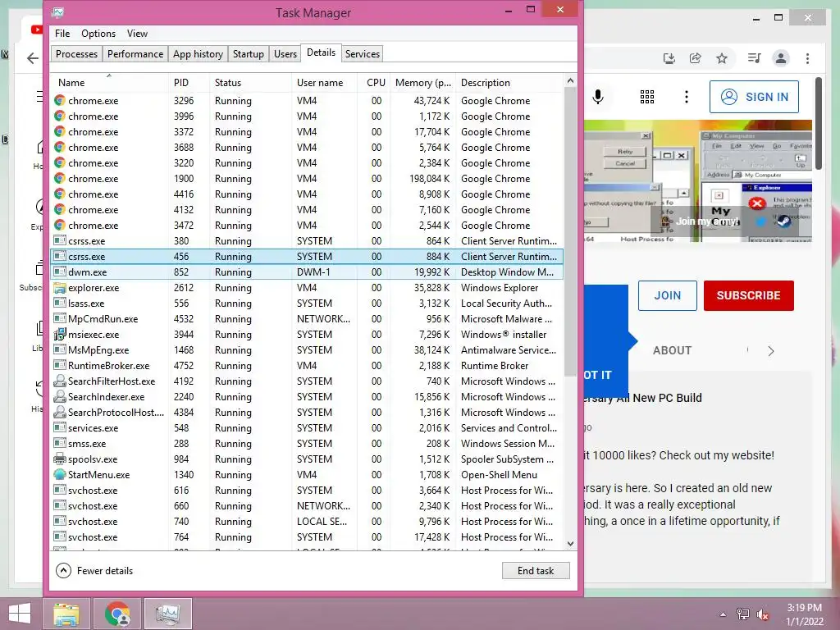Switch to the Processes tab
This screenshot has height=630, width=840.
point(76,54)
